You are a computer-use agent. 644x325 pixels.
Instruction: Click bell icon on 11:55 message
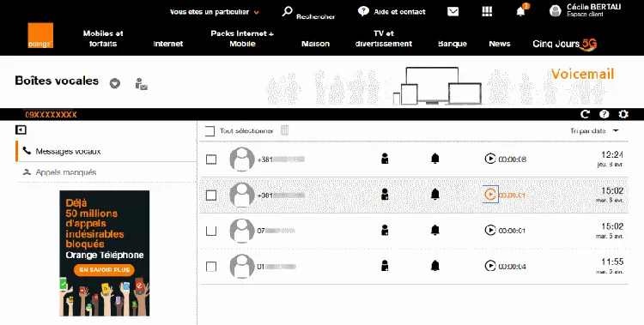[435, 266]
